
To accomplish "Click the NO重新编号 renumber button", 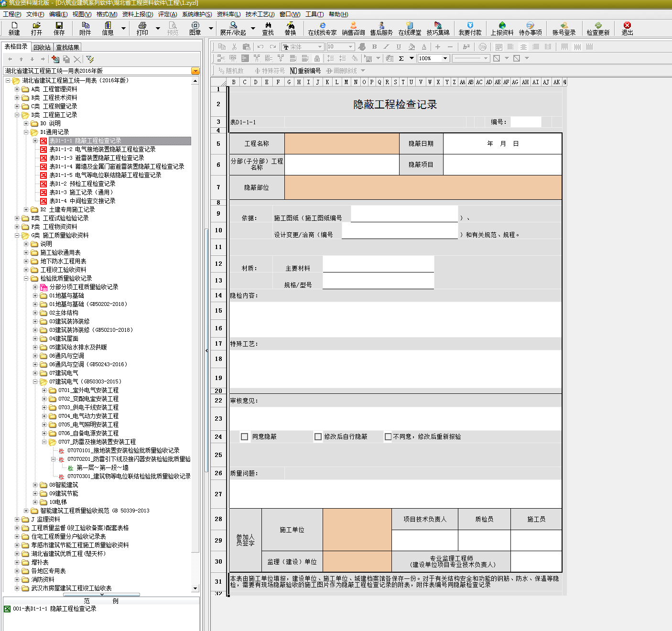I will (x=305, y=71).
